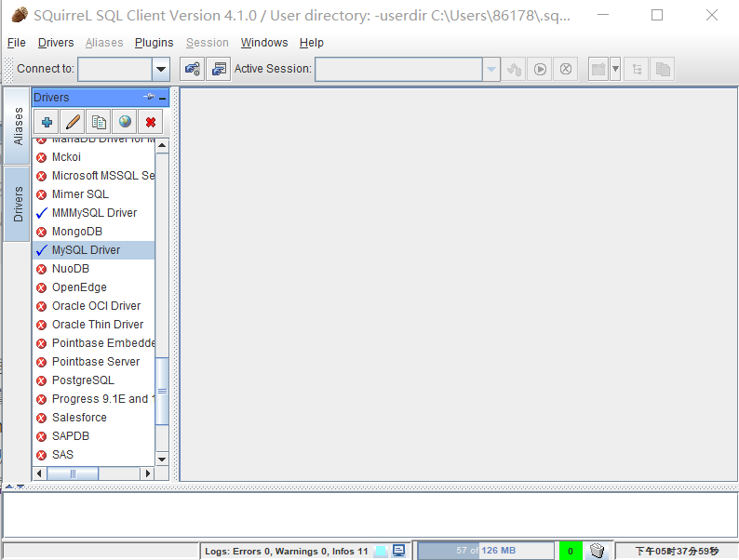
Task: Open the Session menu
Action: pos(207,43)
